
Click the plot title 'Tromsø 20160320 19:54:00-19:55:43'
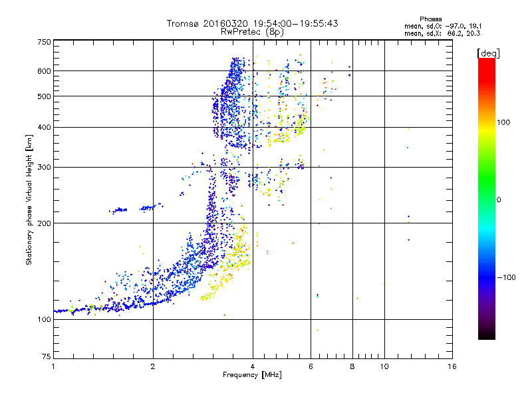click(252, 23)
